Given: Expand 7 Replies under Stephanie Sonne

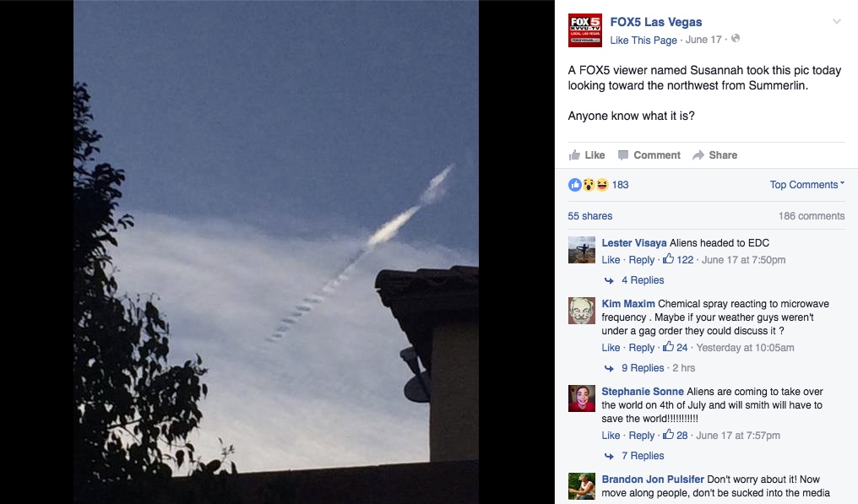Looking at the screenshot, I should pos(643,456).
